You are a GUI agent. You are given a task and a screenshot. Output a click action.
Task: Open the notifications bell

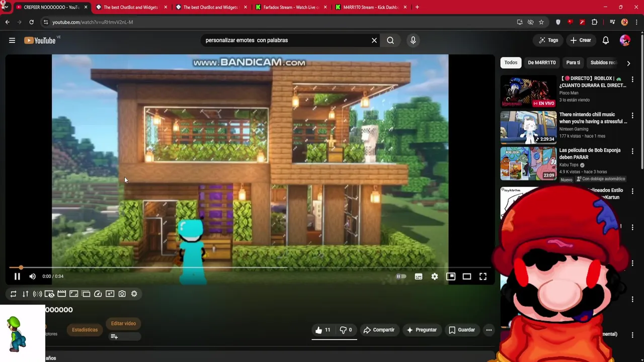click(x=606, y=40)
